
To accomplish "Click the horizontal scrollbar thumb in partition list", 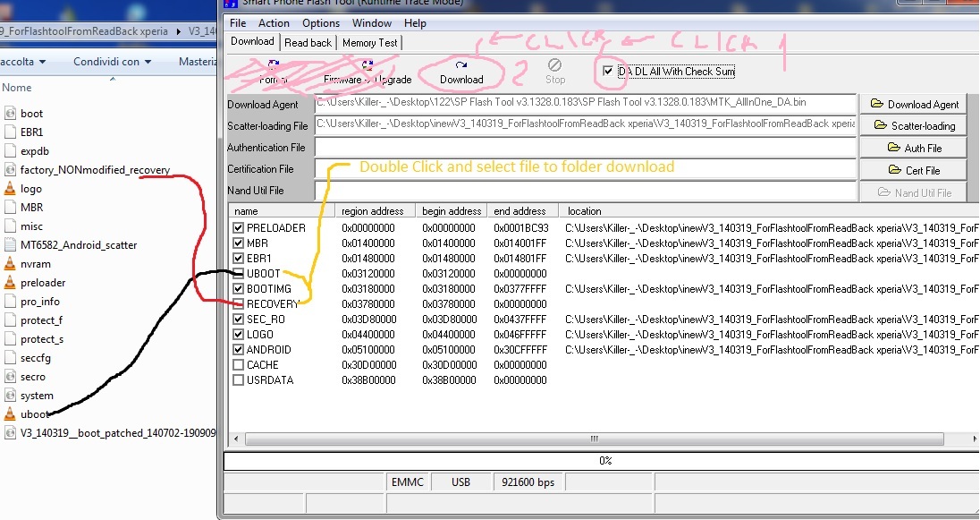I will click(594, 439).
